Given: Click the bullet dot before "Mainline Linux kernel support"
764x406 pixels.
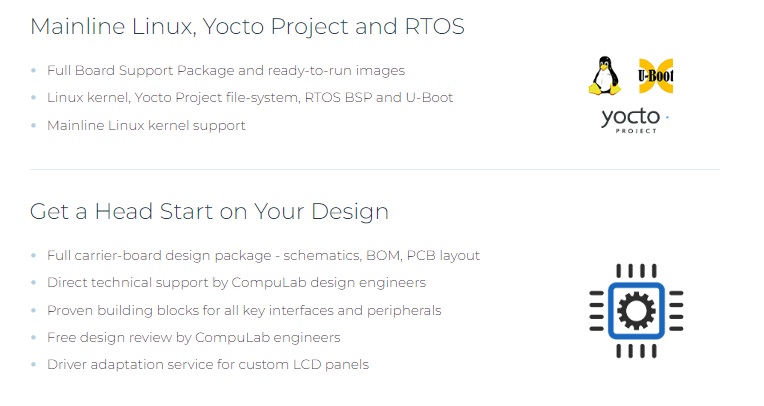Looking at the screenshot, I should pos(34,126).
